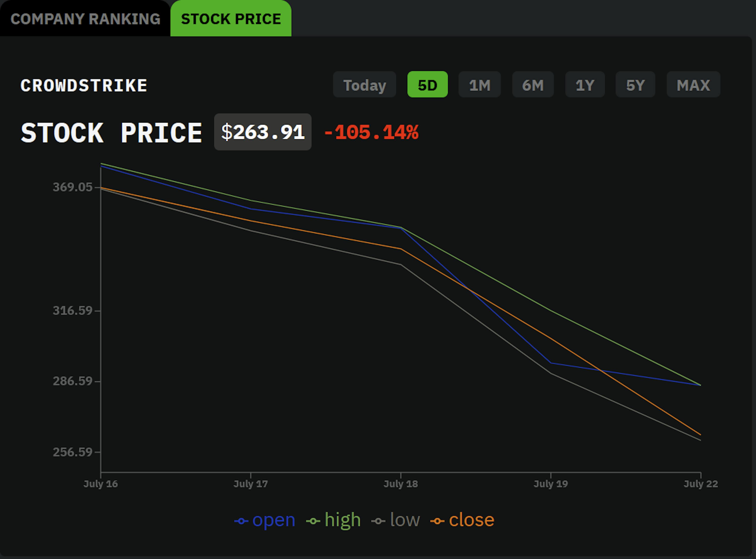Display MAX price history
Image resolution: width=756 pixels, height=559 pixels.
pos(693,85)
